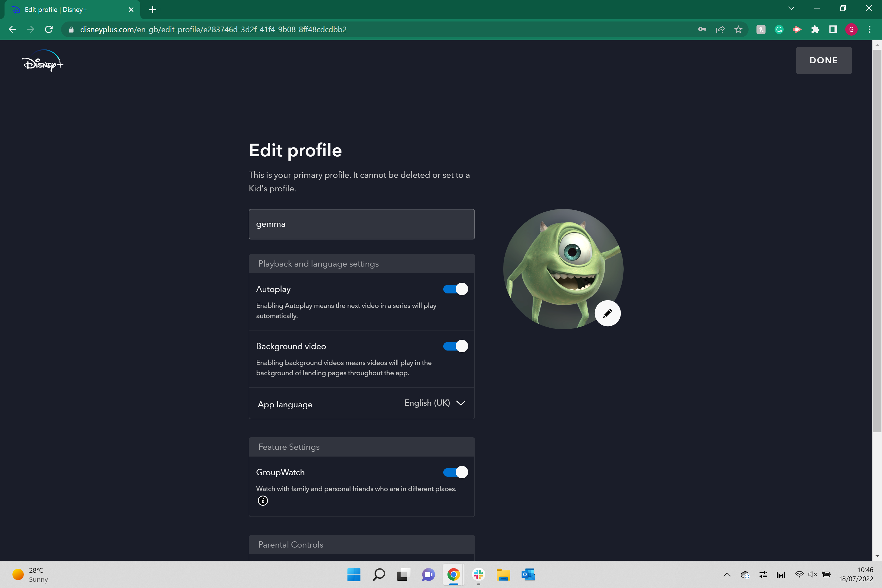
Task: Open the App language dropdown
Action: pos(434,403)
